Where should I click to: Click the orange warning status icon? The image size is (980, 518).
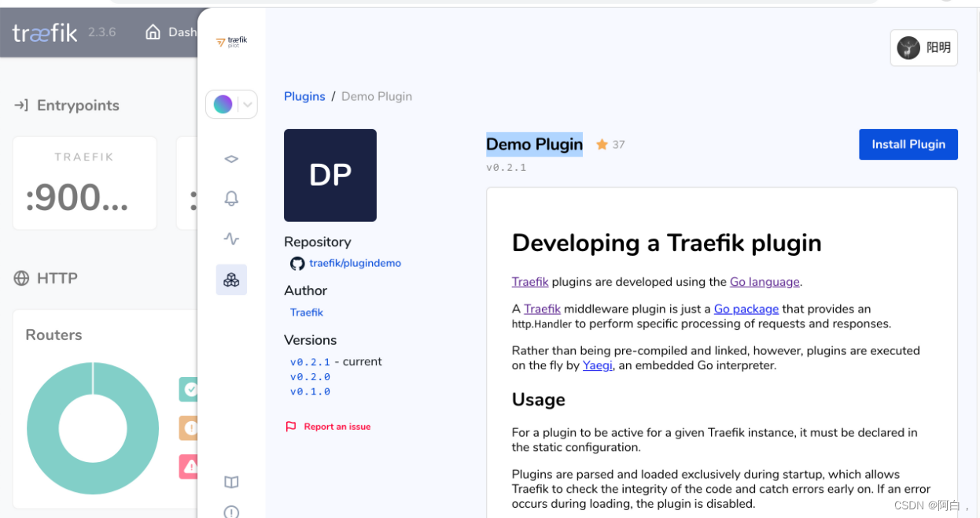coord(189,427)
